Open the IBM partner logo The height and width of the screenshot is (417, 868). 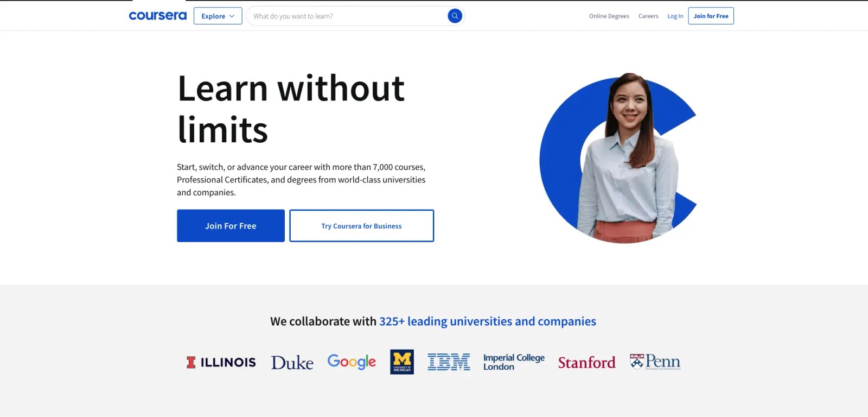449,362
